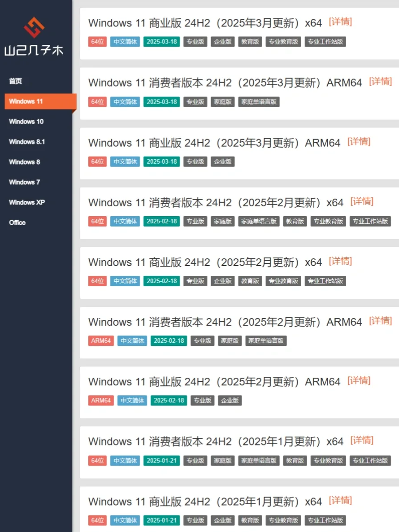Click the ARM64 tag on February consumer release
Screen dimensions: 399x532
pyautogui.click(x=100, y=340)
